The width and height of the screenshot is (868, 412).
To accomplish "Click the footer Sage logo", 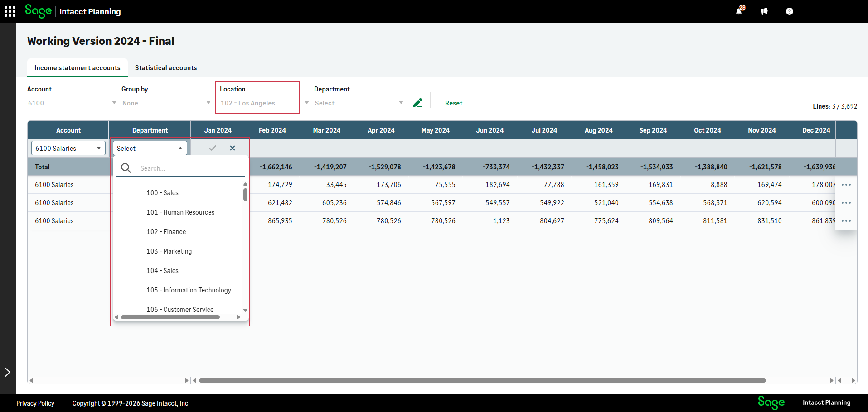I will point(771,402).
